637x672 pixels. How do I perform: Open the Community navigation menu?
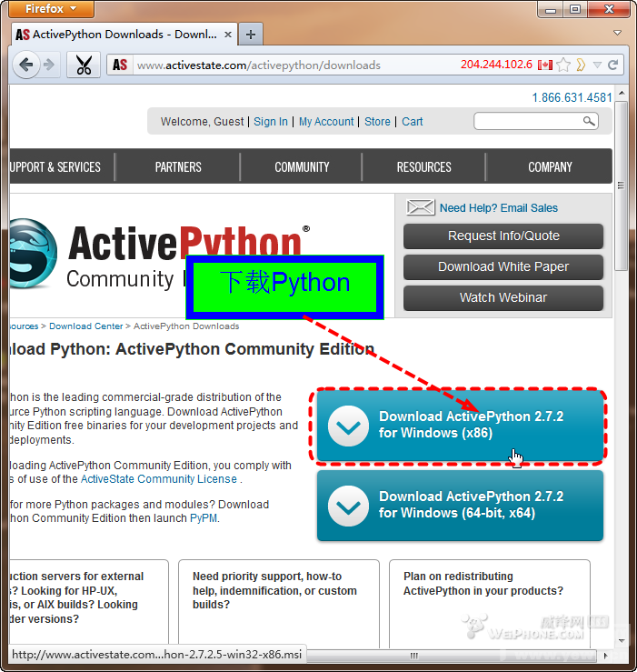(x=302, y=167)
